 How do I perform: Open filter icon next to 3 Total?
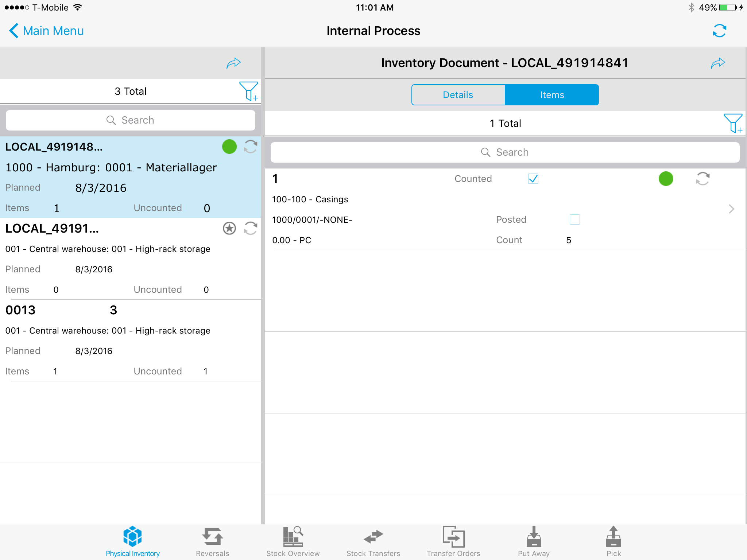point(248,91)
